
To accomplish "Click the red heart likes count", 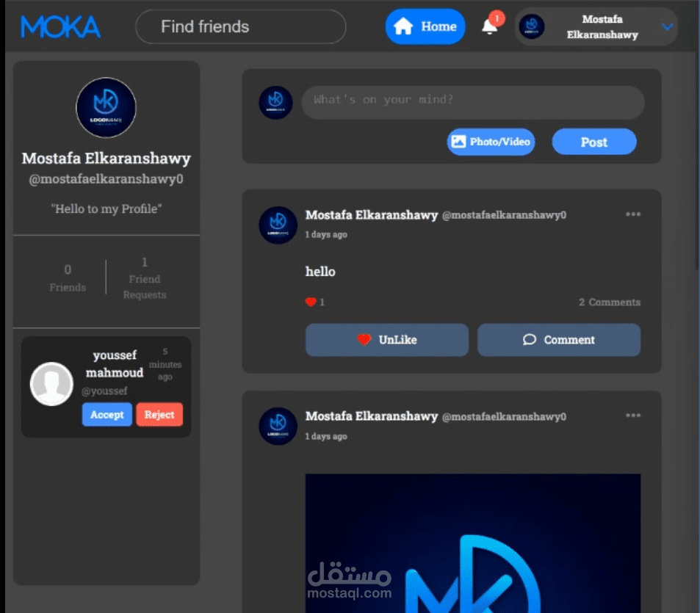I will 315,302.
